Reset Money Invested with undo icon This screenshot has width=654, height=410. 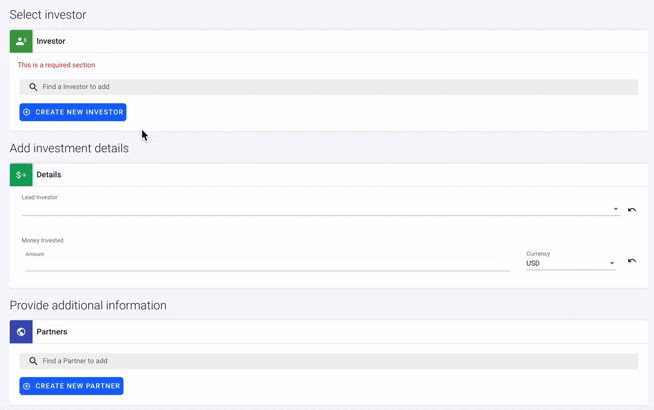tap(632, 261)
